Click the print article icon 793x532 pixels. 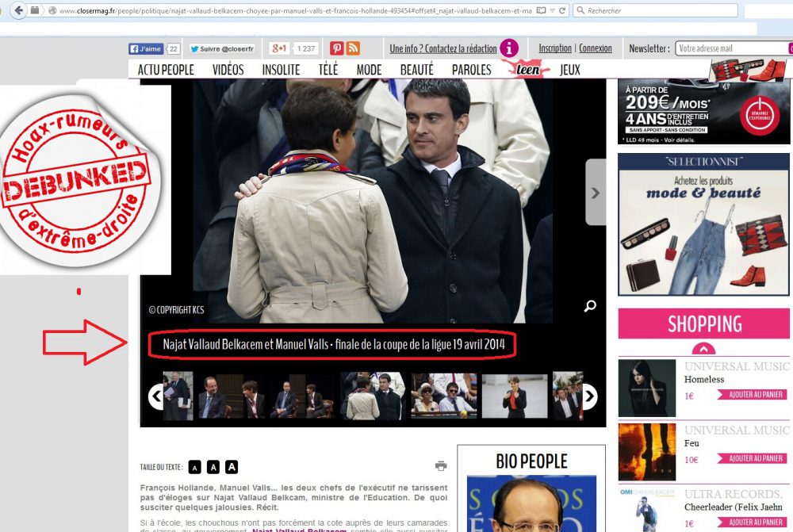click(441, 465)
